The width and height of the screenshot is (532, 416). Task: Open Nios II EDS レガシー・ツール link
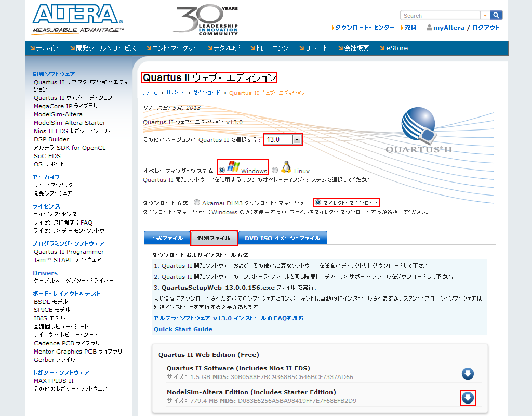(x=72, y=131)
